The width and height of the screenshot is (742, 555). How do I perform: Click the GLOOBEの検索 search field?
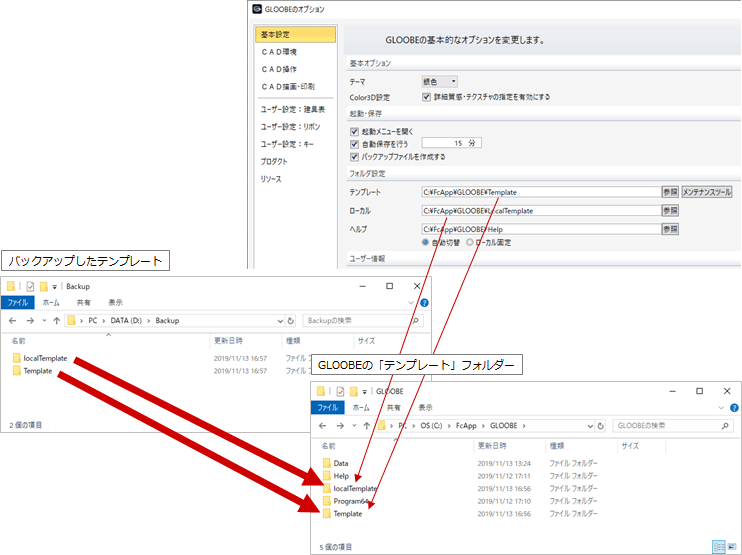pyautogui.click(x=672, y=426)
